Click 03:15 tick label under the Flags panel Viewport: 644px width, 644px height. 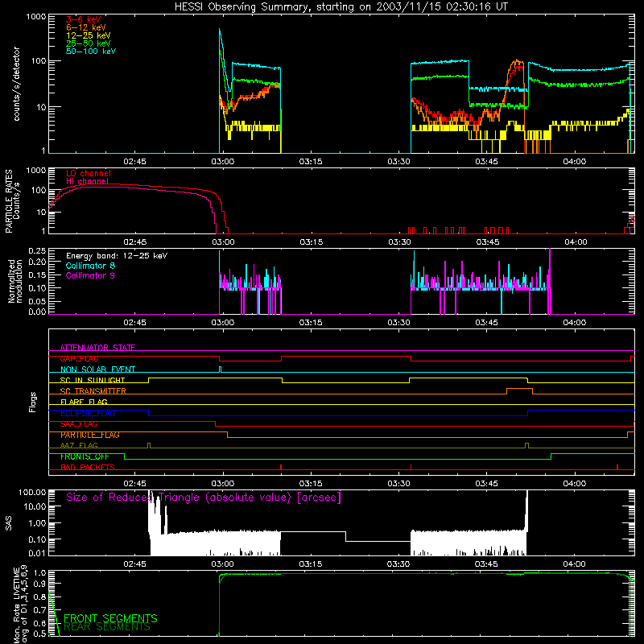click(x=311, y=484)
